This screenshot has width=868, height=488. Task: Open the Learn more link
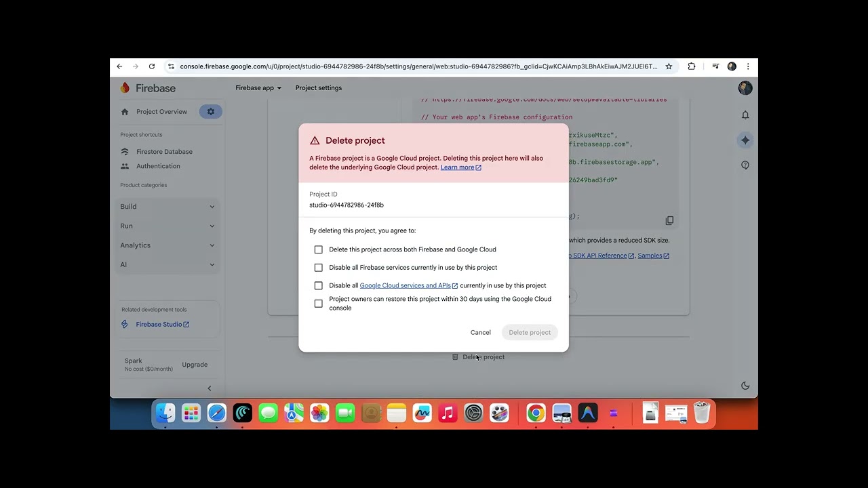pos(461,167)
